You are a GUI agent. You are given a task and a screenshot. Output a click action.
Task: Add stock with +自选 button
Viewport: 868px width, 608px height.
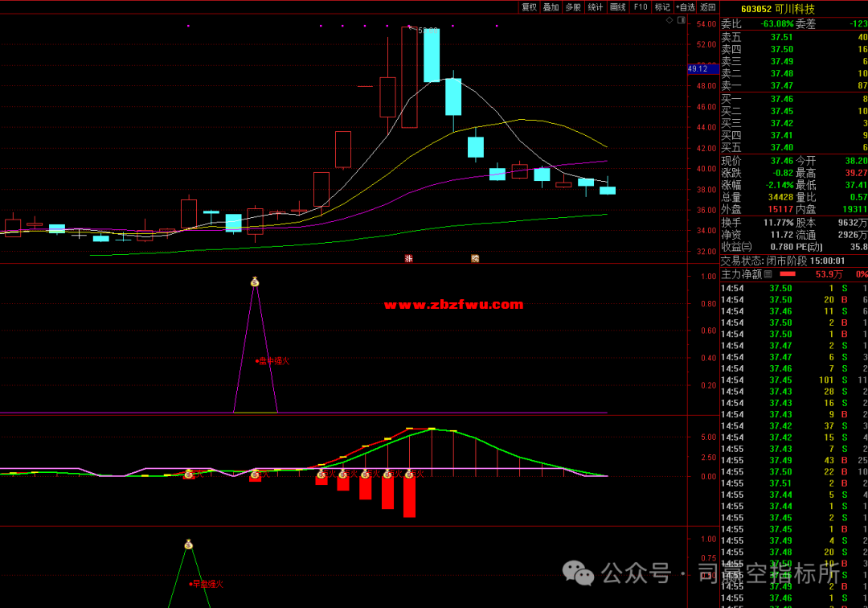(x=686, y=7)
